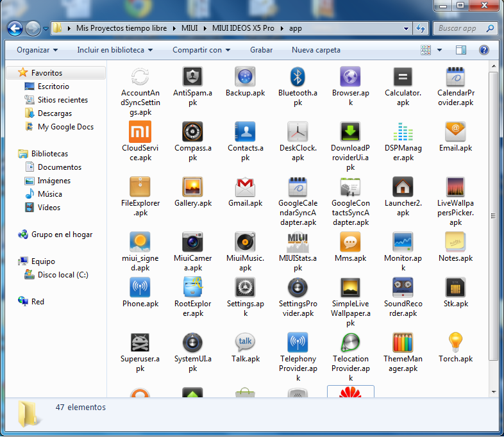504x437 pixels.
Task: Open the recent pages dropdown arrow
Action: click(46, 28)
